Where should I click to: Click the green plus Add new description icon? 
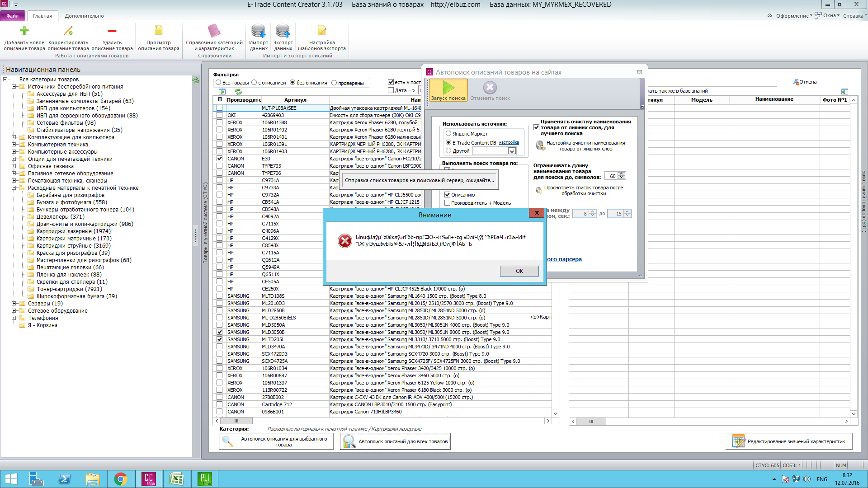(x=24, y=31)
